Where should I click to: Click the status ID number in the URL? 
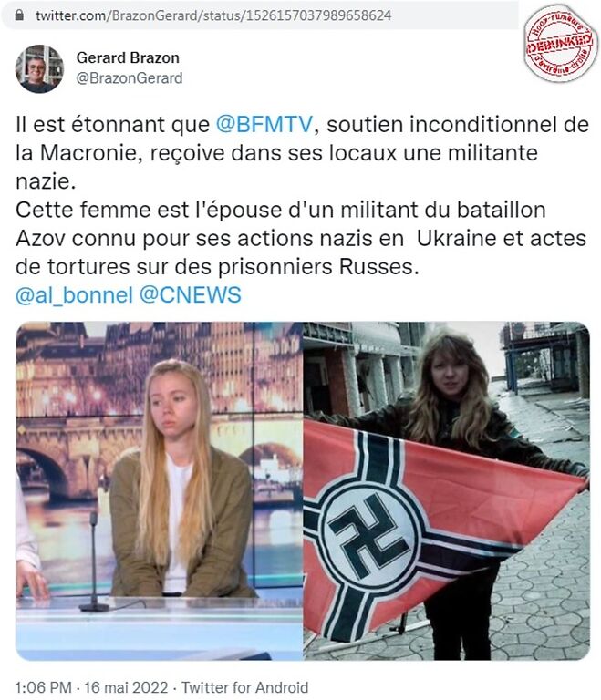tap(319, 15)
